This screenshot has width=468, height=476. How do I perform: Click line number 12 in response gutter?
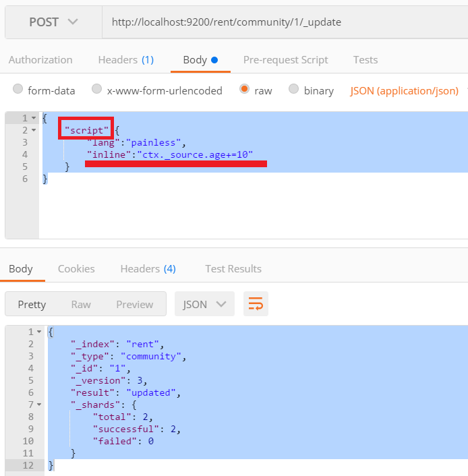pyautogui.click(x=28, y=465)
